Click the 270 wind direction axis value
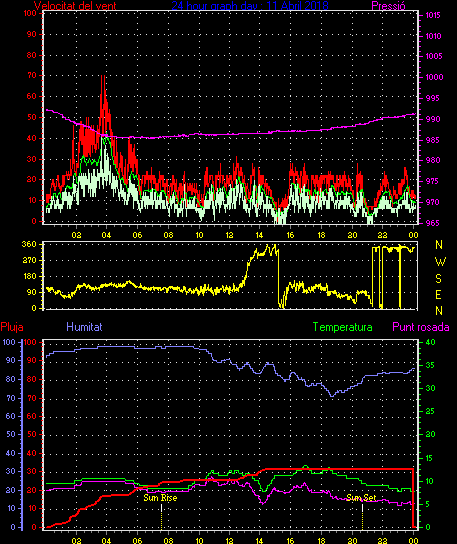The width and height of the screenshot is (457, 544). pos(29,260)
